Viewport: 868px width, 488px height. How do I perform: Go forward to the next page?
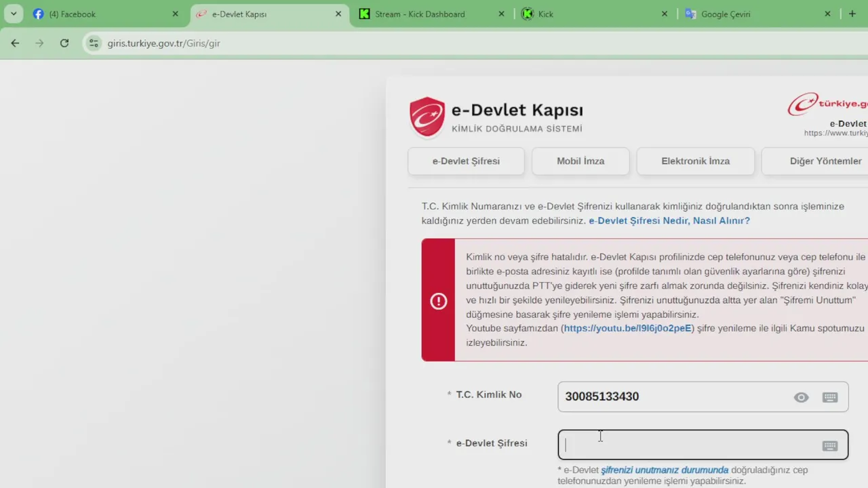point(39,43)
